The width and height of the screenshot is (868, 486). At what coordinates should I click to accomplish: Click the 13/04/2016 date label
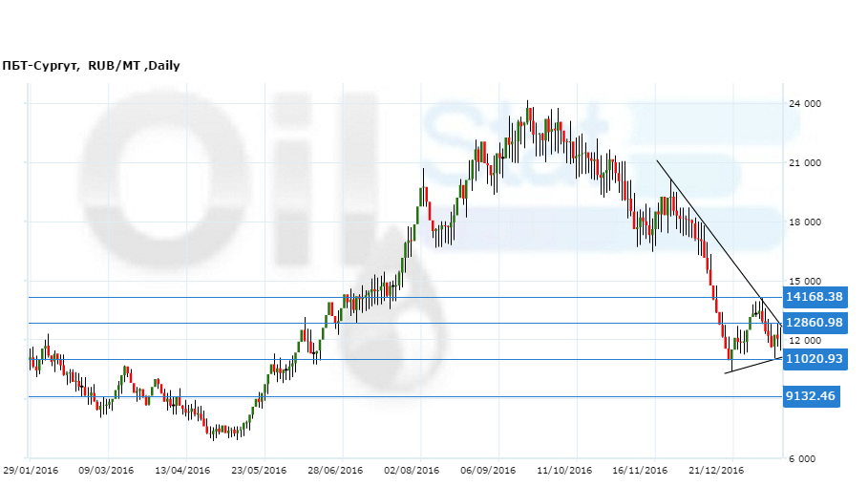[x=182, y=470]
